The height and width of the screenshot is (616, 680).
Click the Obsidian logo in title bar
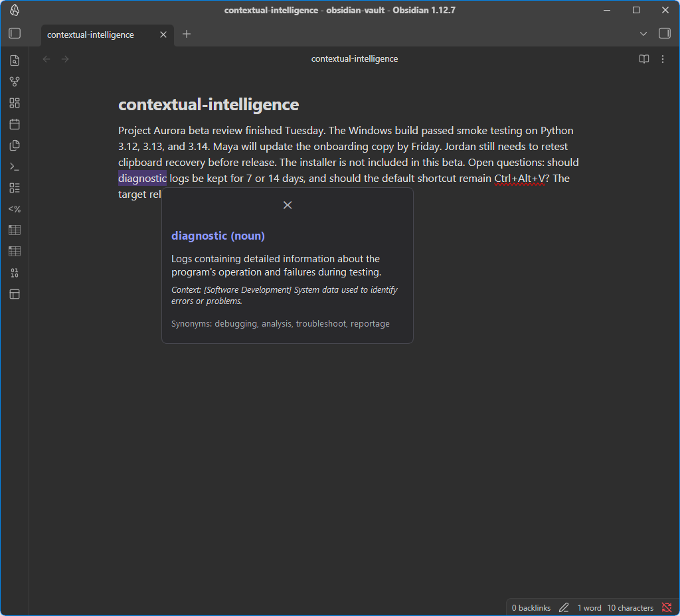(x=15, y=10)
